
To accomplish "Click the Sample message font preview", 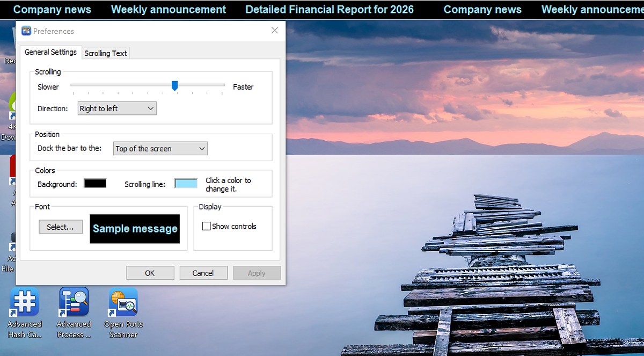I will coord(135,229).
